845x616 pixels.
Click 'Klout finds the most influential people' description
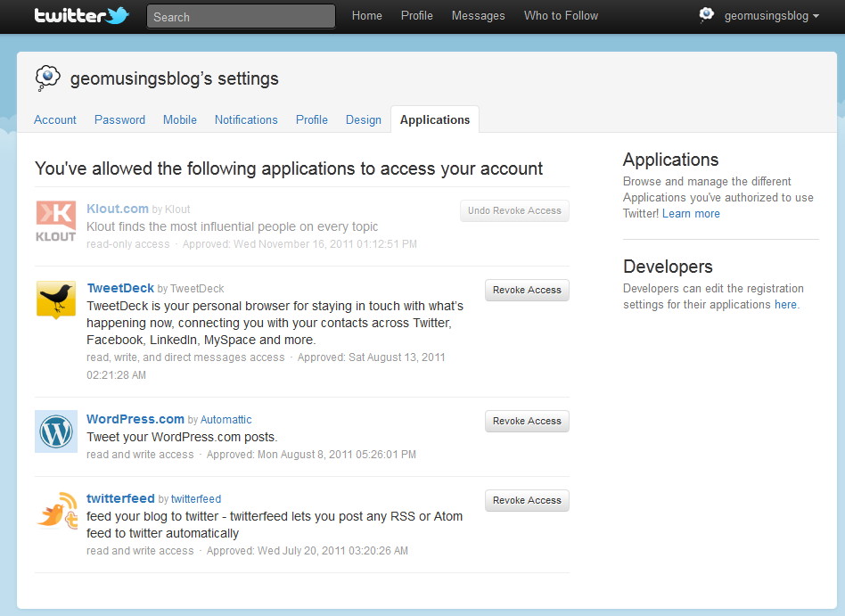[233, 226]
